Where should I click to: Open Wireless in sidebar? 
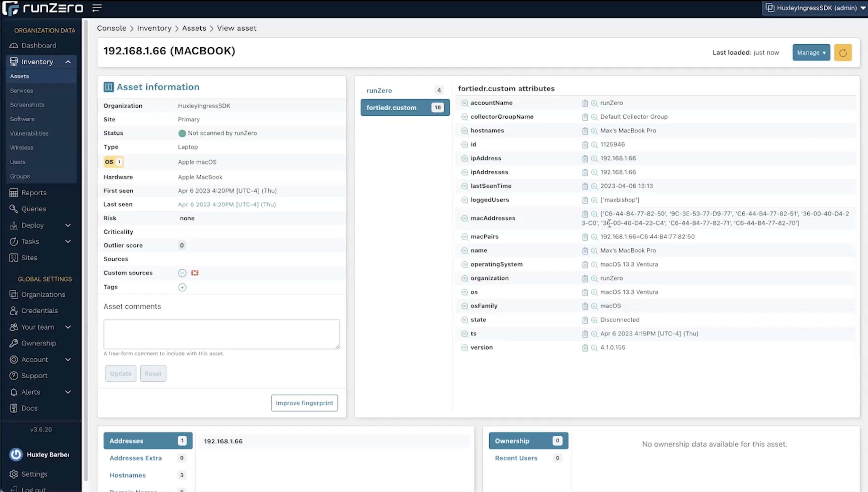click(22, 148)
